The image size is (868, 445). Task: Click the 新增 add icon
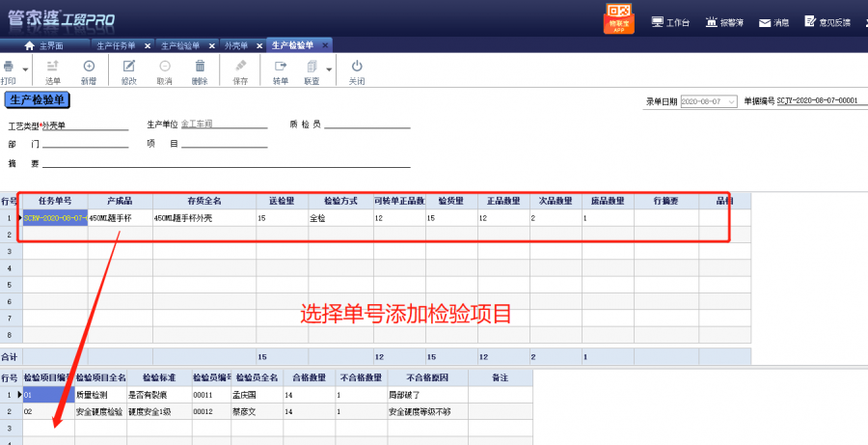coord(89,67)
